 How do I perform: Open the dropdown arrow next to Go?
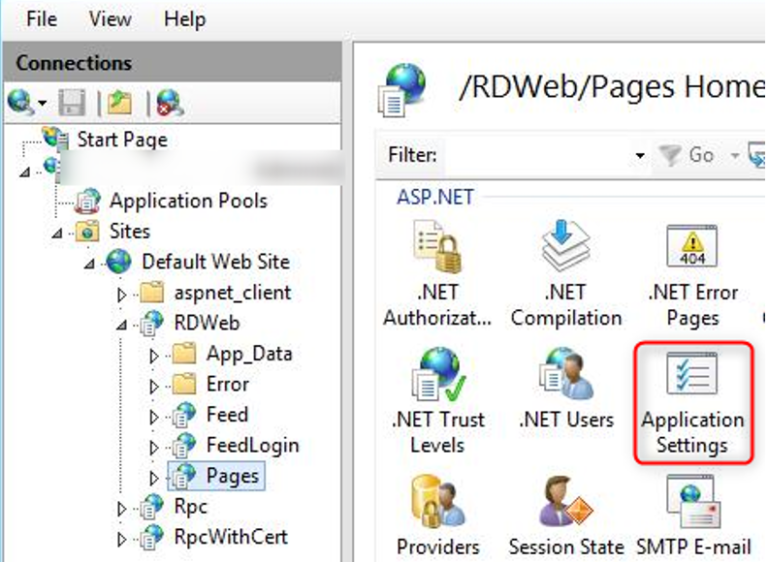(735, 156)
